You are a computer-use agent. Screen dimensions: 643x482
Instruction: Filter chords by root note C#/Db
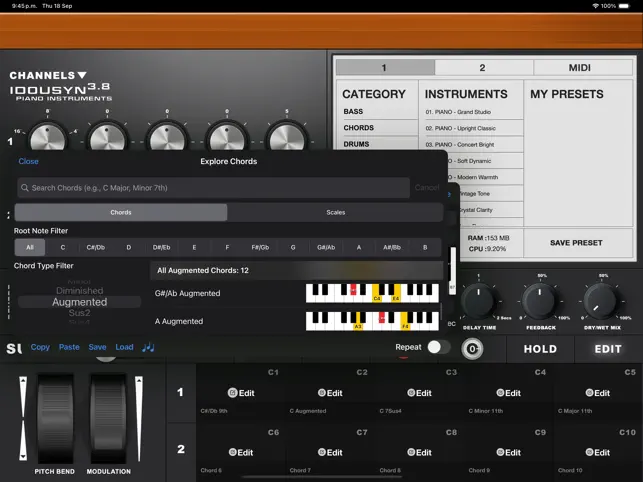(x=96, y=247)
